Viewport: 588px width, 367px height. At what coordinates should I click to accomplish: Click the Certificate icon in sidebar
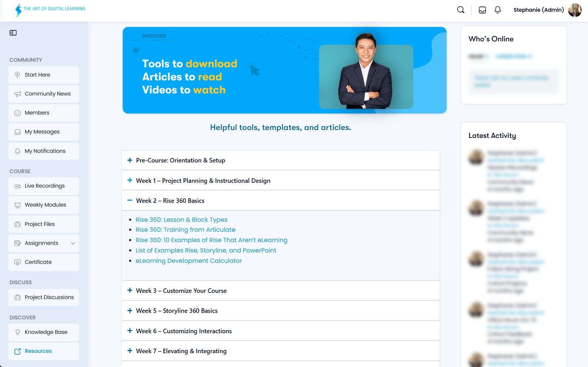18,262
